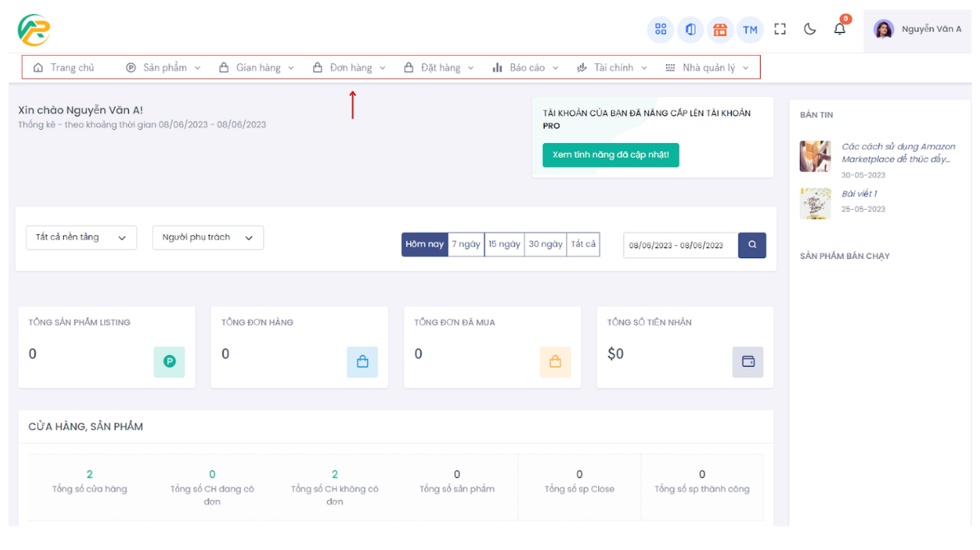Open the Người phụ trách dropdown

coord(207,238)
